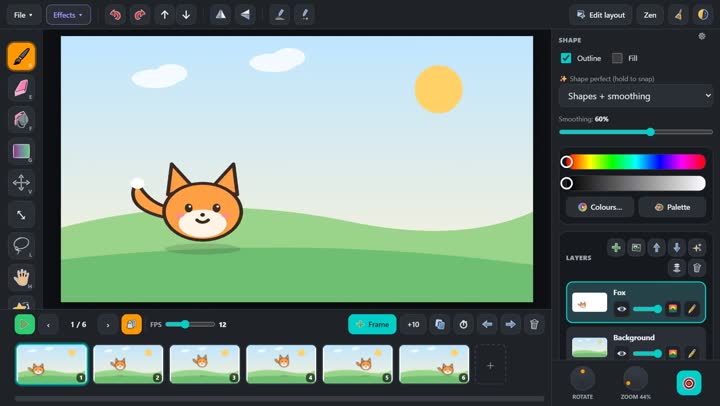The width and height of the screenshot is (720, 406).
Task: Click the Redo icon
Action: coord(140,15)
